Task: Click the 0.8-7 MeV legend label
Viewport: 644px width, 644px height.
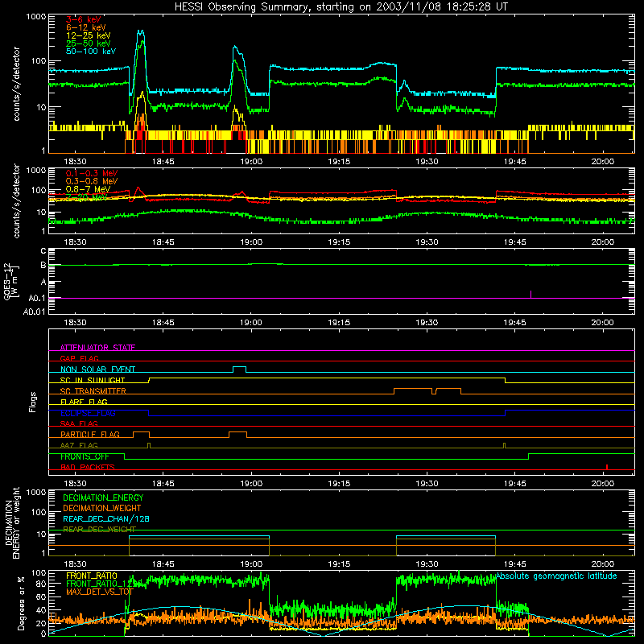Action: click(88, 189)
